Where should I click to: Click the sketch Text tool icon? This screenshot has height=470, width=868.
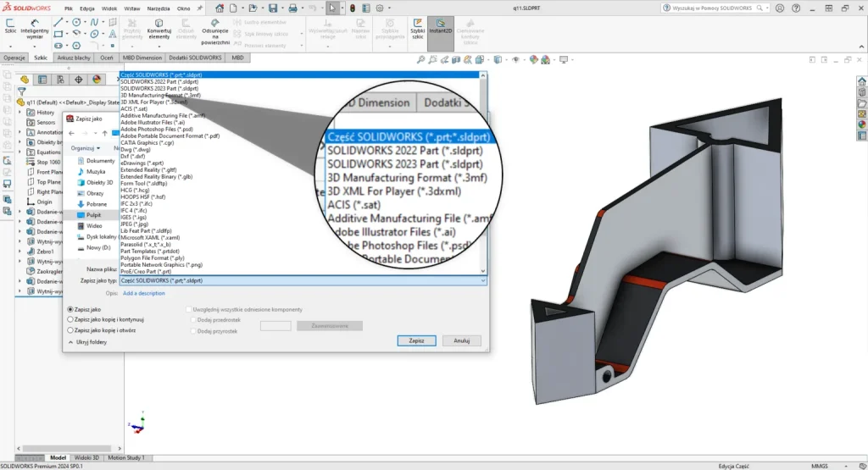113,34
